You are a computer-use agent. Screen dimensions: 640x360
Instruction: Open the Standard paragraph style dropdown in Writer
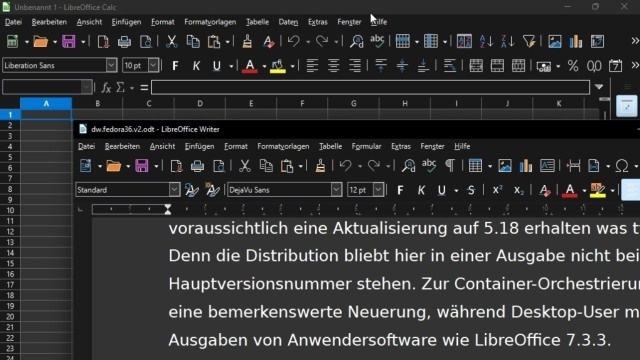click(x=174, y=190)
